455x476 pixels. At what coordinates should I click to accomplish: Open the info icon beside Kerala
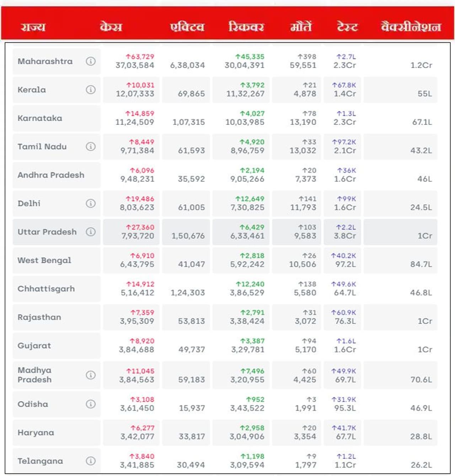tap(91, 90)
